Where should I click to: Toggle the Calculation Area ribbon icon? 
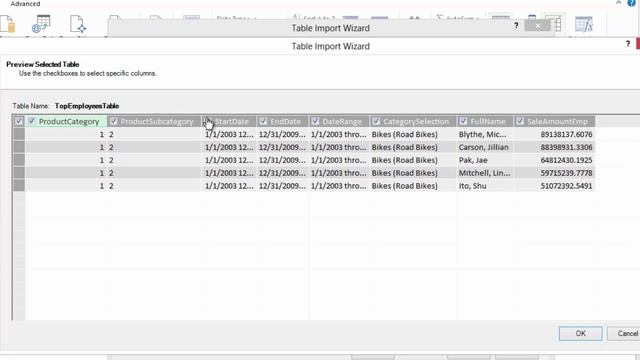coord(584,24)
